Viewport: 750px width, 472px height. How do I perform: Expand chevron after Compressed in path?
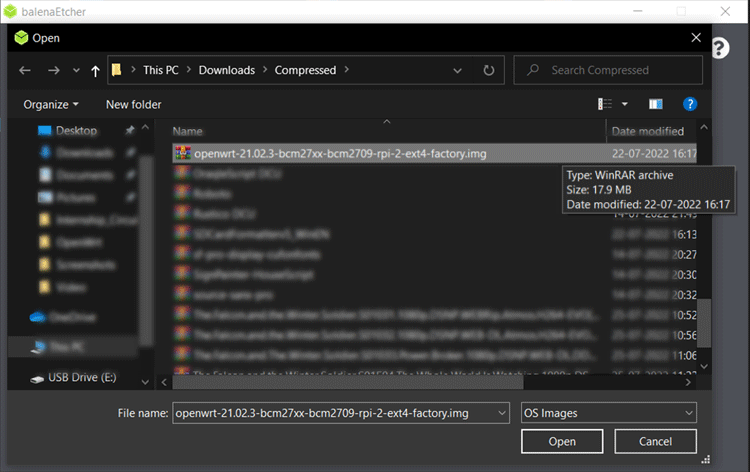[346, 70]
